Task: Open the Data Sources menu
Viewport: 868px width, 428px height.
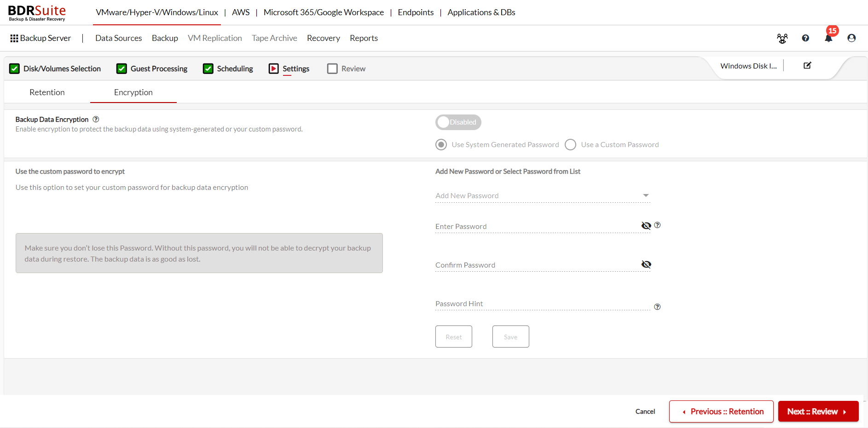Action: click(x=119, y=38)
